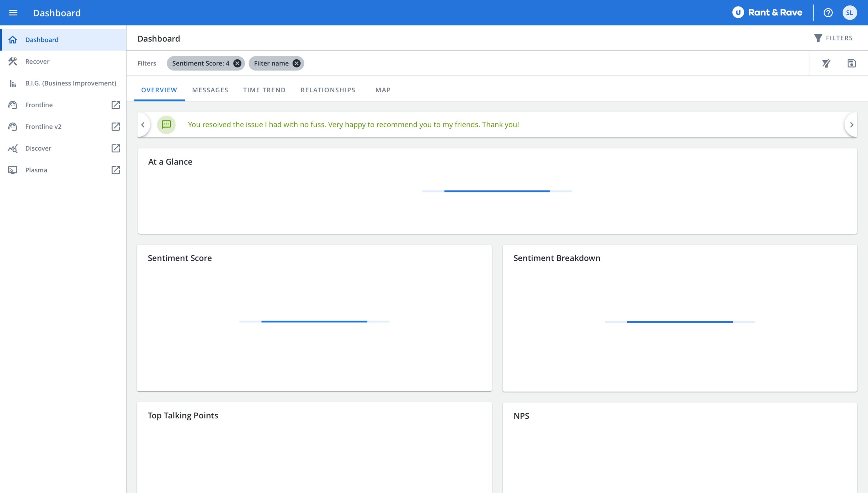Open Plasma external link icon
The width and height of the screenshot is (868, 493).
pos(116,170)
